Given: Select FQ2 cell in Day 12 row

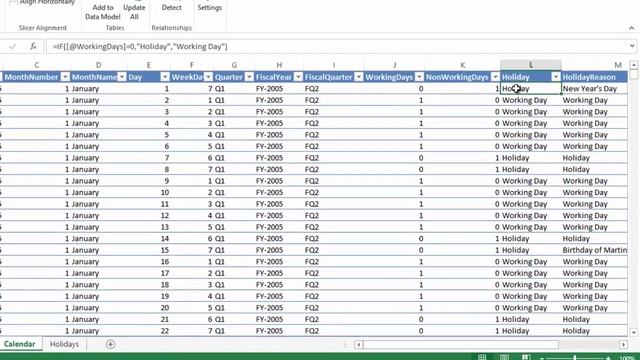Looking at the screenshot, I should coord(333,216).
